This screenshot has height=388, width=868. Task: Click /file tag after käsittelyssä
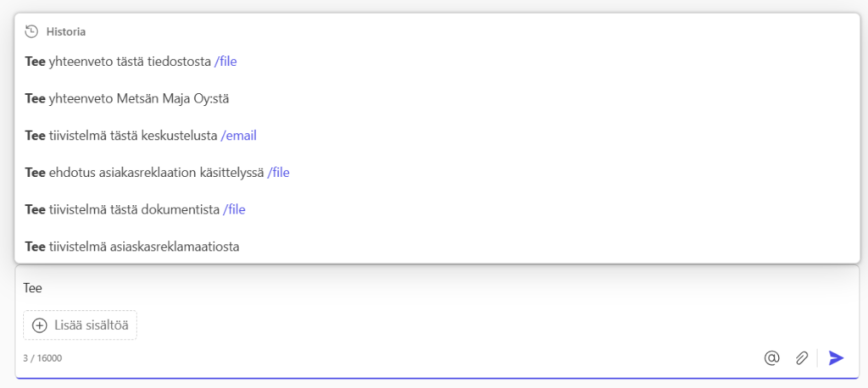(278, 173)
